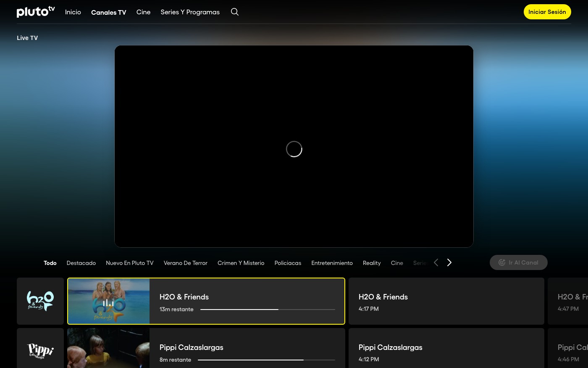Click the Live TV heading

27,38
